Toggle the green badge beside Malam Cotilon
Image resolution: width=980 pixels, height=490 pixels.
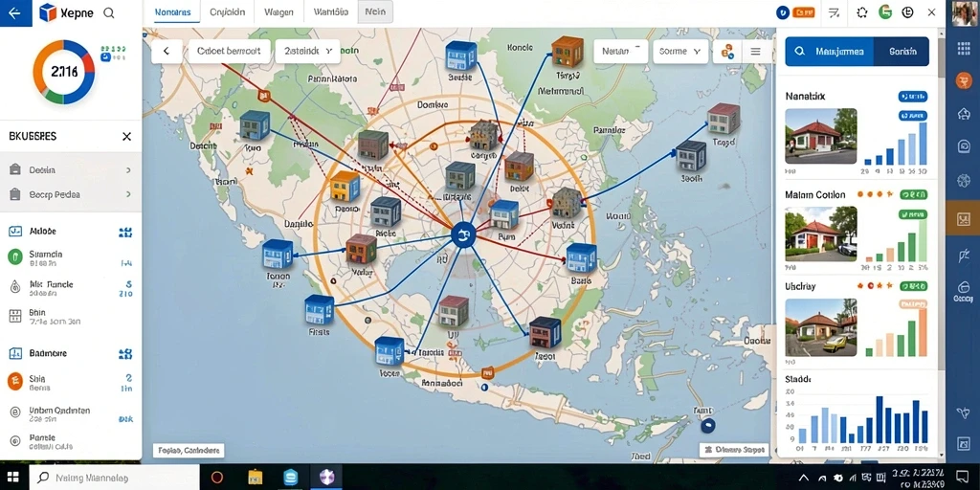913,195
